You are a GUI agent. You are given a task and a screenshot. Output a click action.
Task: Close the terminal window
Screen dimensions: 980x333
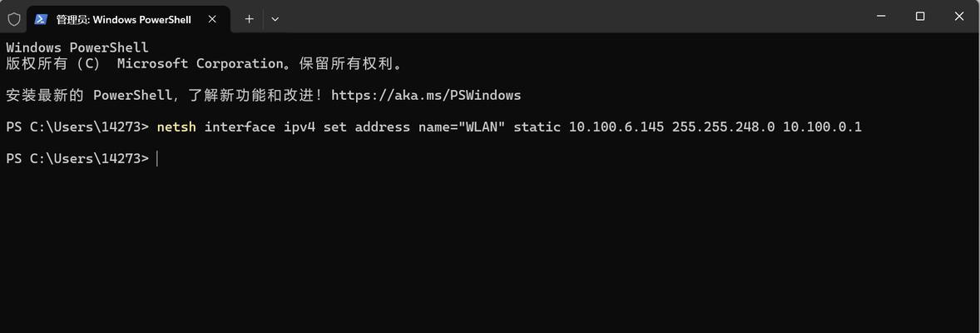[958, 17]
